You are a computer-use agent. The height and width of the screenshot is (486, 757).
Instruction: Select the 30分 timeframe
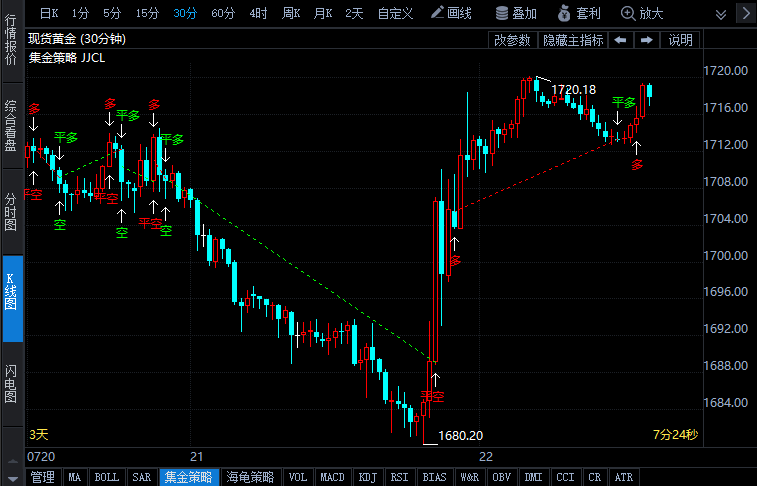(x=185, y=14)
